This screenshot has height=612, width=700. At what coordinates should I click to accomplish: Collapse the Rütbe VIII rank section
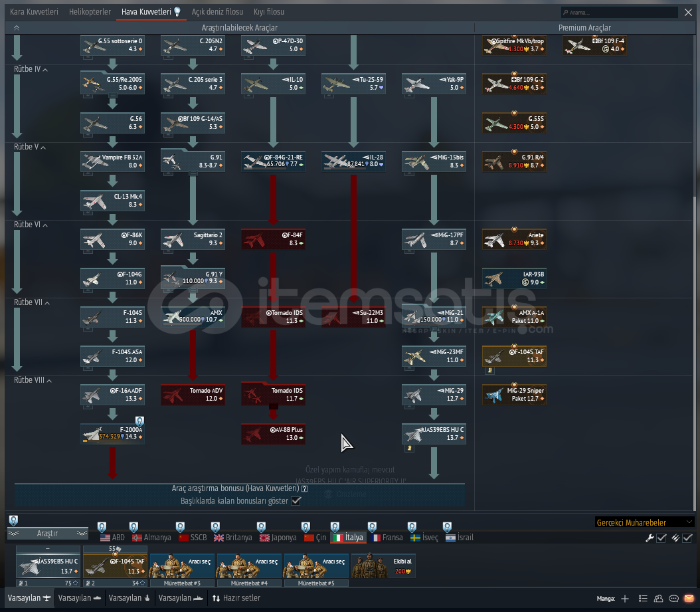pos(33,380)
